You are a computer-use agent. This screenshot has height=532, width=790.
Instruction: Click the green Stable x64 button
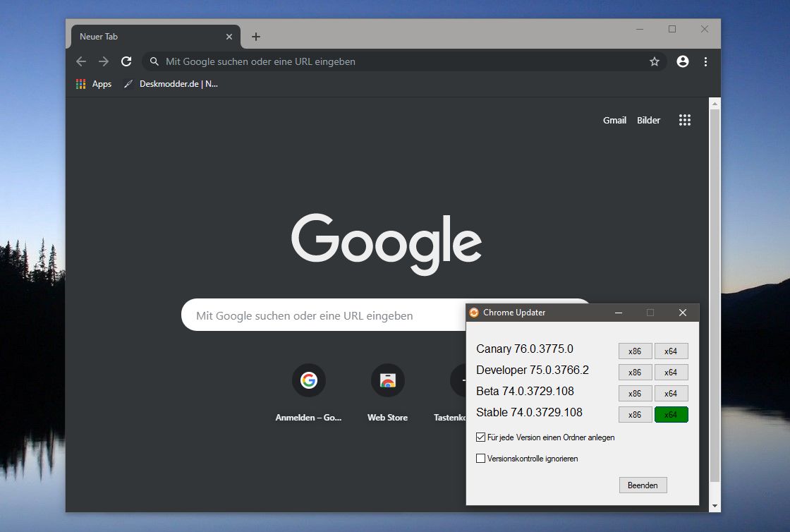[671, 415]
